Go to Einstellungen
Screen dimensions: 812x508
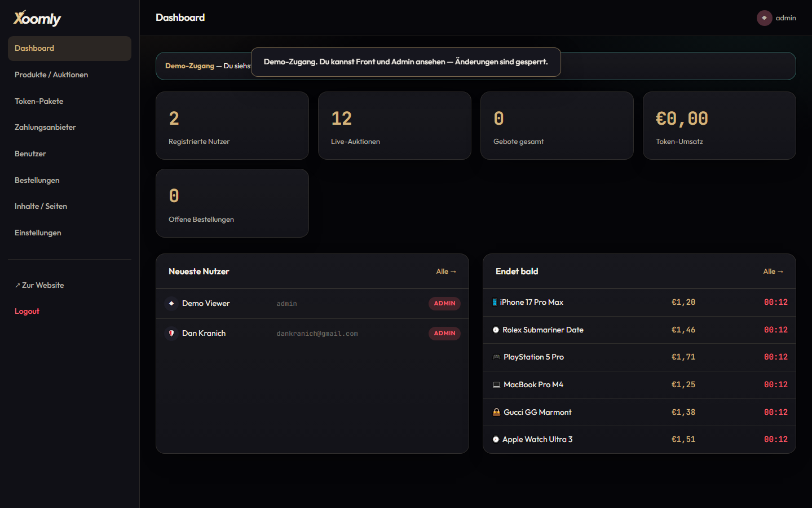(x=69, y=233)
